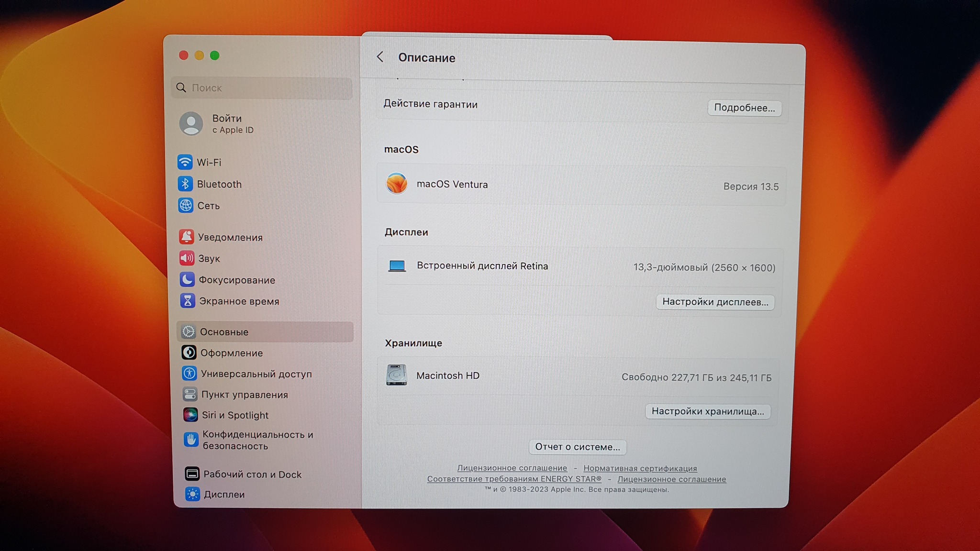
Task: Click the Уведомления bell icon
Action: pos(186,237)
